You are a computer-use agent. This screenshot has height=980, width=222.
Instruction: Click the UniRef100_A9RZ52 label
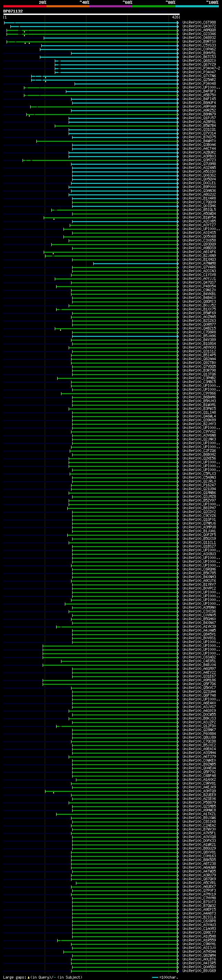tap(199, 110)
